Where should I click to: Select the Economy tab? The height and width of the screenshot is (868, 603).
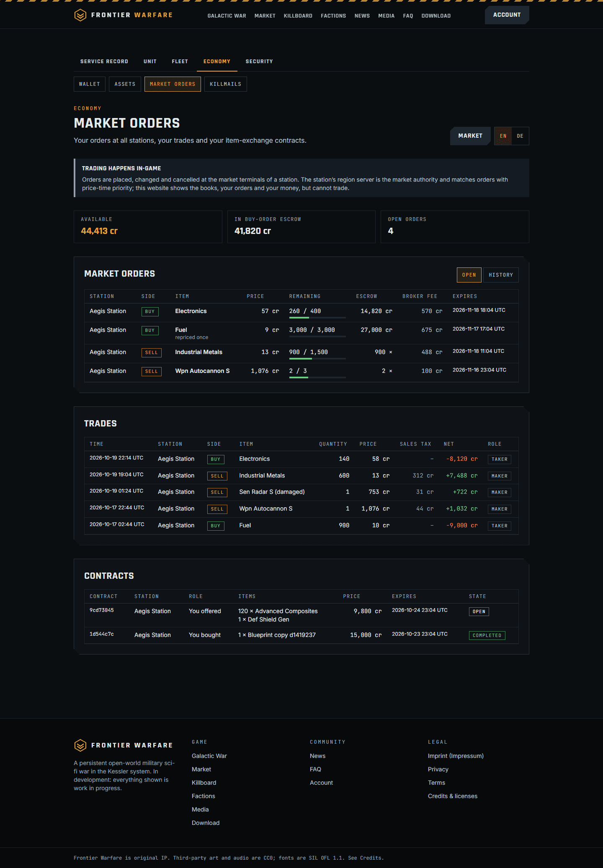[x=217, y=62]
